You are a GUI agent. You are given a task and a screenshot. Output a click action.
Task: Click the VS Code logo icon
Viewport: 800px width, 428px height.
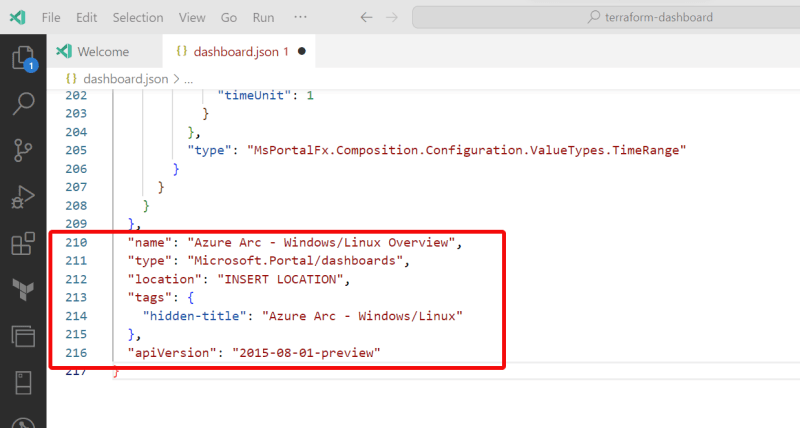click(x=18, y=17)
